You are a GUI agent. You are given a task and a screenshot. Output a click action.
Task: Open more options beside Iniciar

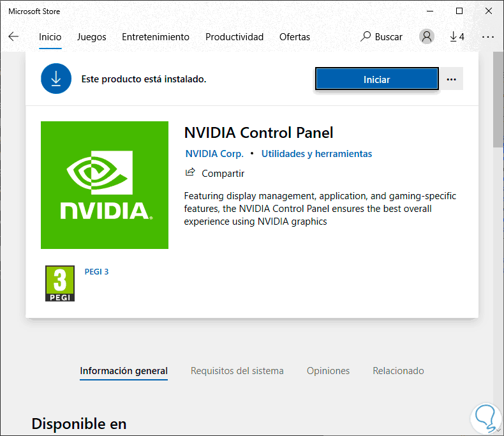click(451, 79)
